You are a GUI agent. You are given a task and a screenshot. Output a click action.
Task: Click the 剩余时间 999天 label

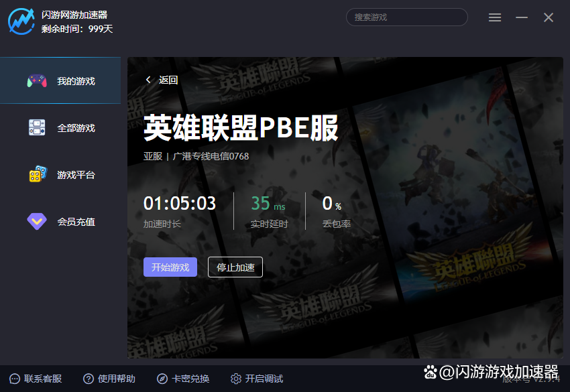click(77, 29)
